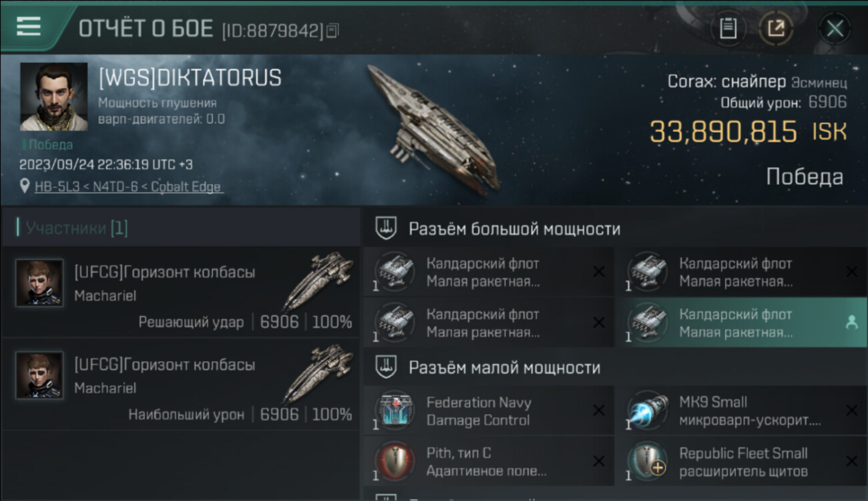Viewport: 868px width, 501px height.
Task: Open the hamburger menu icon
Action: click(x=29, y=27)
